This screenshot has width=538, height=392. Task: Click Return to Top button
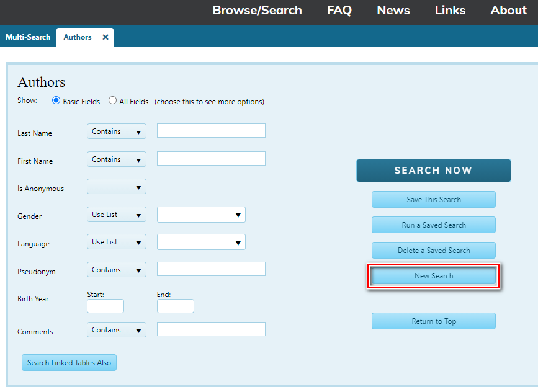pos(433,321)
